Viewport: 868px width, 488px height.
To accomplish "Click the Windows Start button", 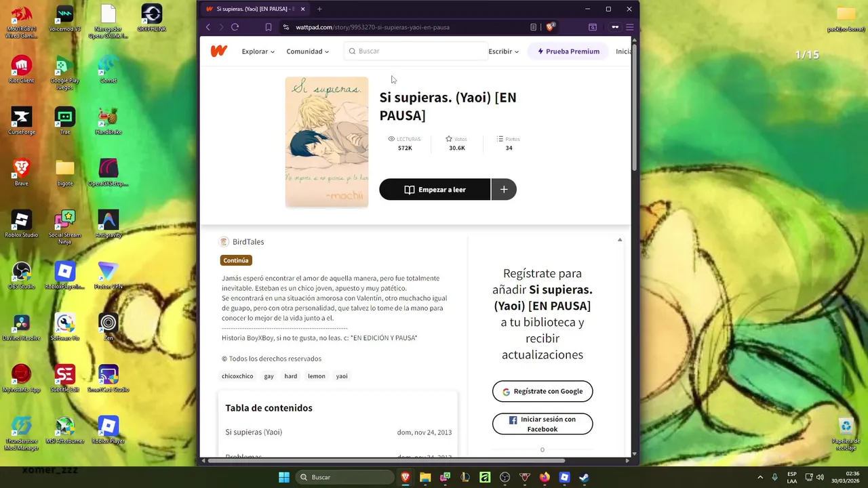I will click(284, 477).
